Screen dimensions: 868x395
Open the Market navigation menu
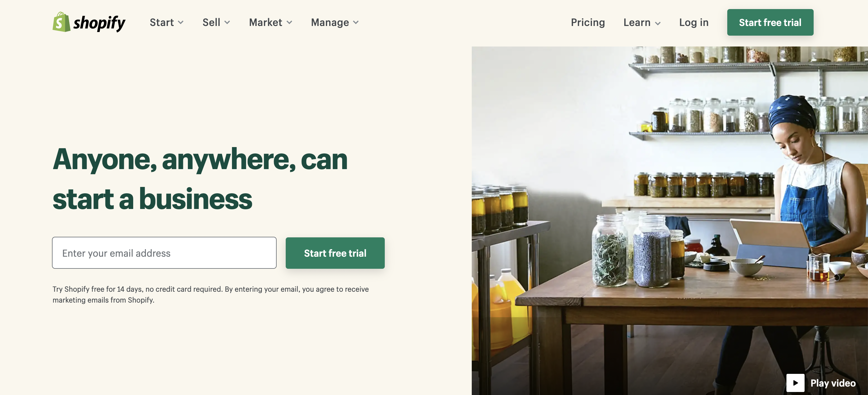[x=271, y=22]
